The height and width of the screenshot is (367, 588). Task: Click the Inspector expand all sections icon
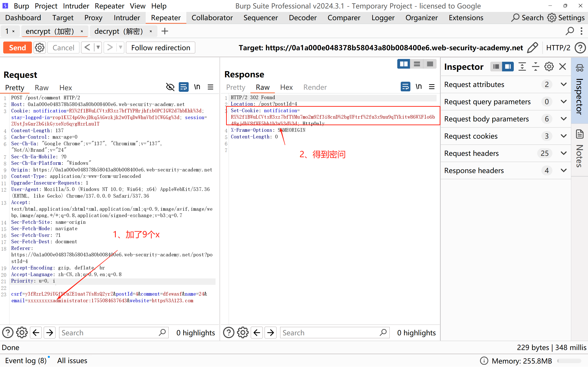(522, 67)
